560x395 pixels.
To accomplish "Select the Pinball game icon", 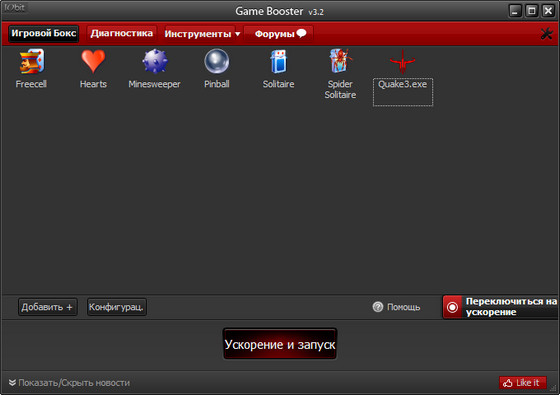I will pos(216,61).
